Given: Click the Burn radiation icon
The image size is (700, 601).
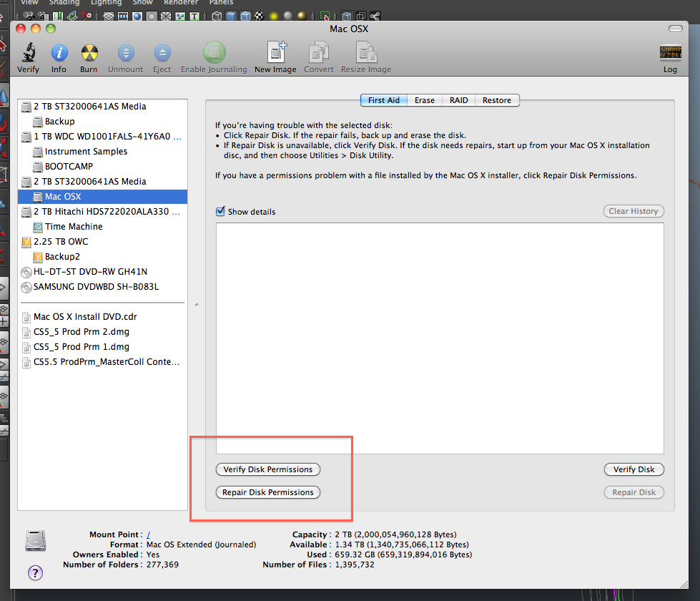Looking at the screenshot, I should [89, 53].
